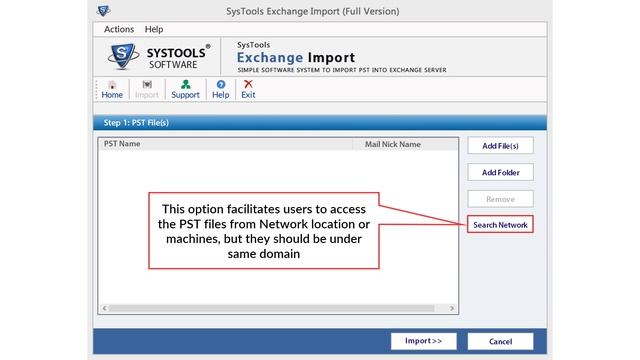Click the Search Network button

tap(500, 224)
